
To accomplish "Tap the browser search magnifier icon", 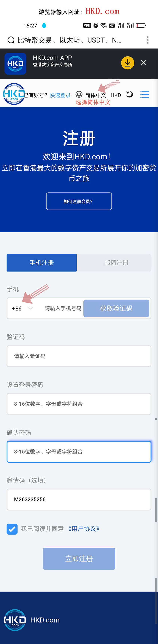I will 11,40.
